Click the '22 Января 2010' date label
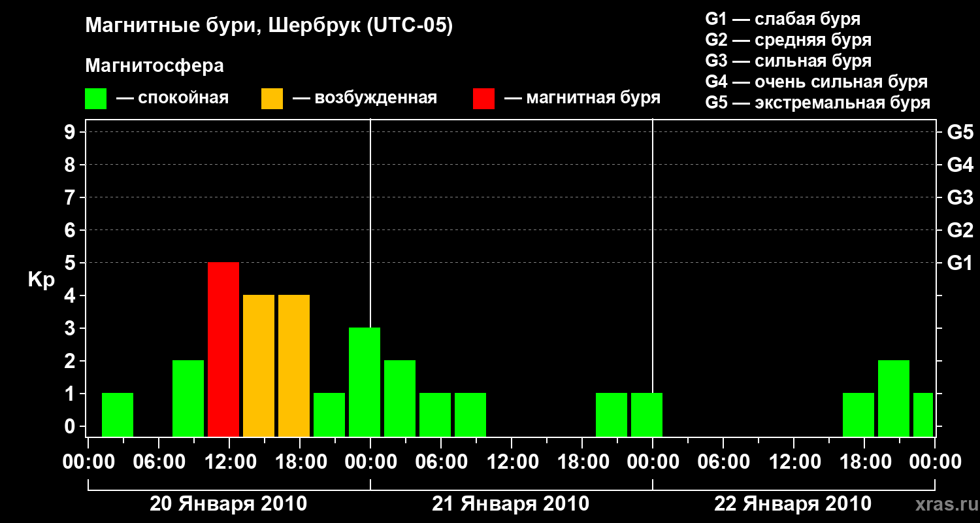Screen dimensions: 980x523 (793, 504)
